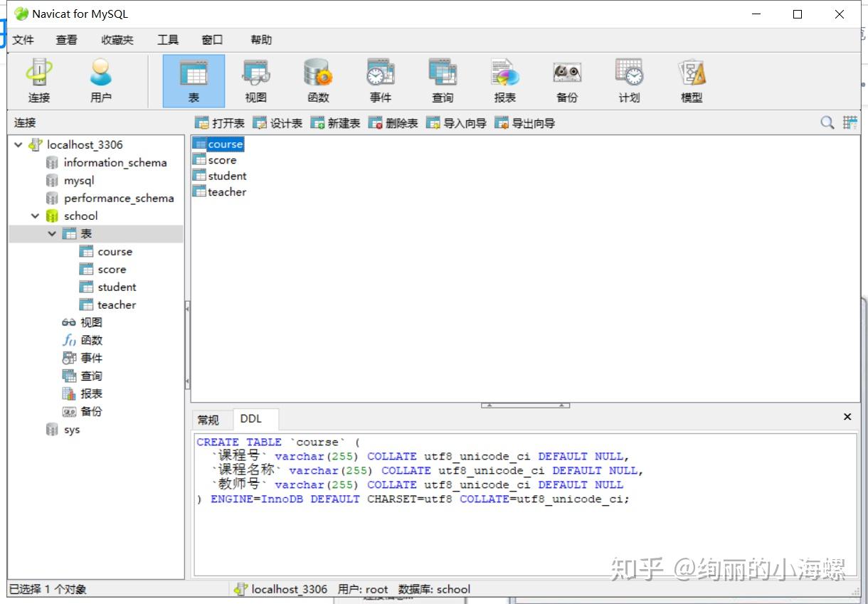Image resolution: width=868 pixels, height=604 pixels.
Task: Open the 收藏夹 (Favorites) menu
Action: [117, 40]
